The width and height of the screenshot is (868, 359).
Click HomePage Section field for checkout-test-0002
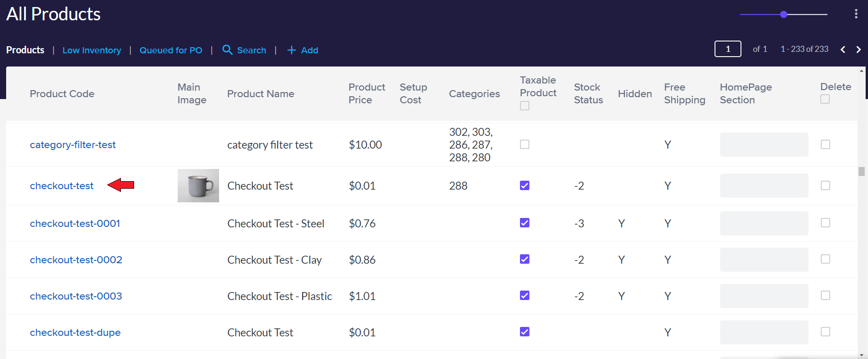coord(764,259)
